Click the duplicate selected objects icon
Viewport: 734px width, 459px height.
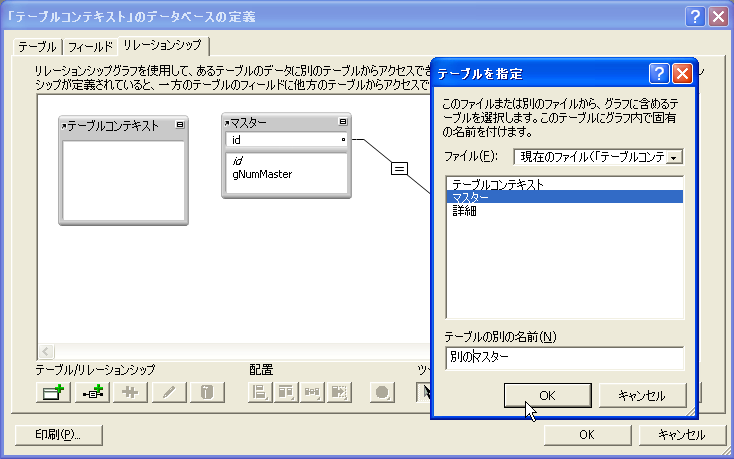[x=129, y=393]
